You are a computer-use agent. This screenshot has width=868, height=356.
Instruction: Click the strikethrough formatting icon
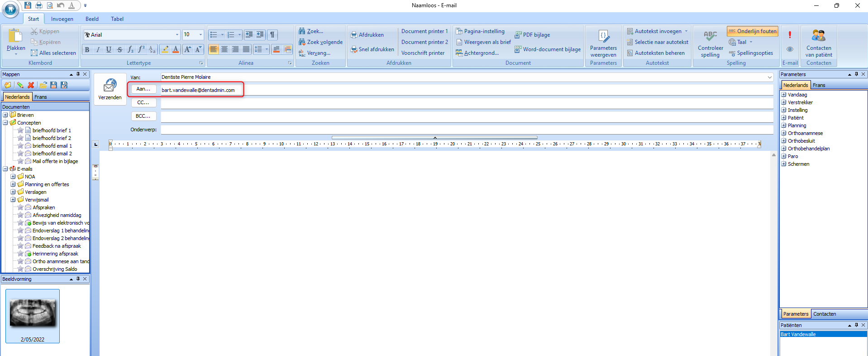(119, 49)
